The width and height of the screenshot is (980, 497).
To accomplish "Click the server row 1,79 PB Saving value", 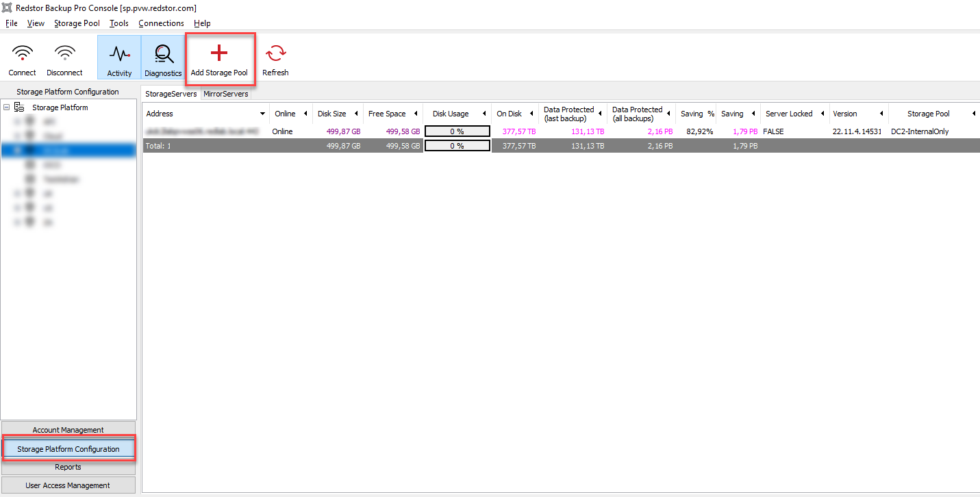I will click(x=745, y=131).
